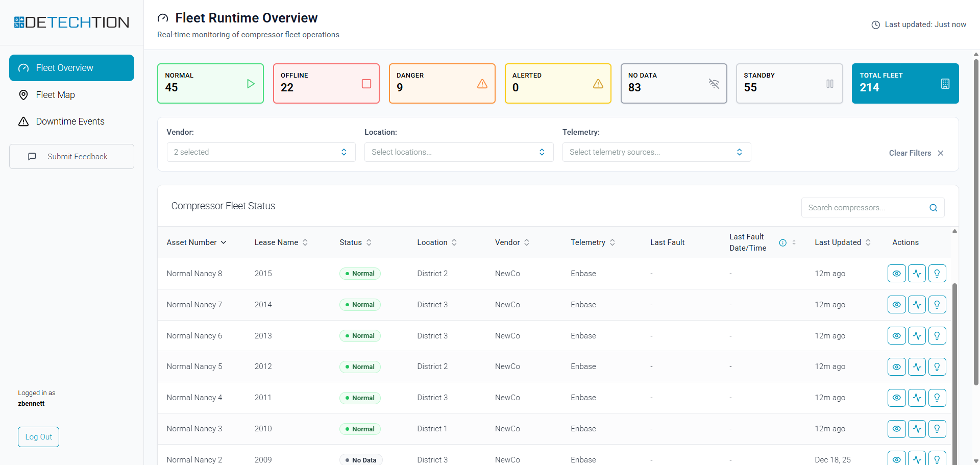Open the Select telemetry sources dropdown
Screen dimensions: 980x465
656,152
